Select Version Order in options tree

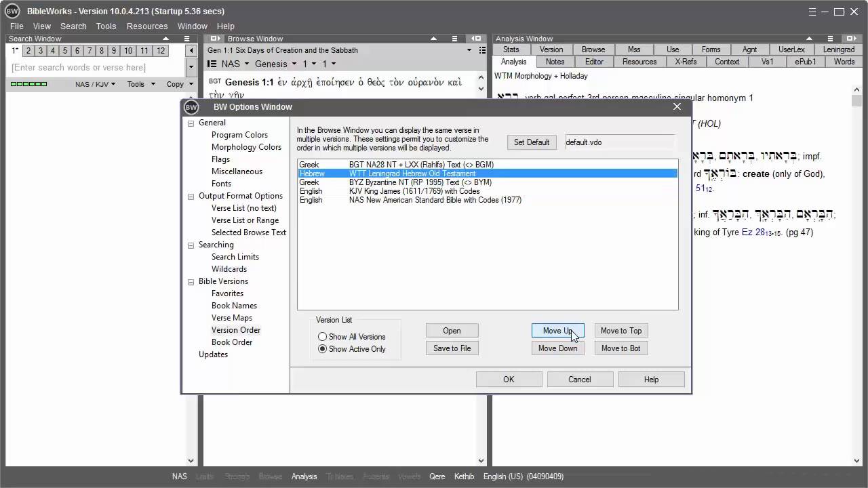click(x=236, y=330)
